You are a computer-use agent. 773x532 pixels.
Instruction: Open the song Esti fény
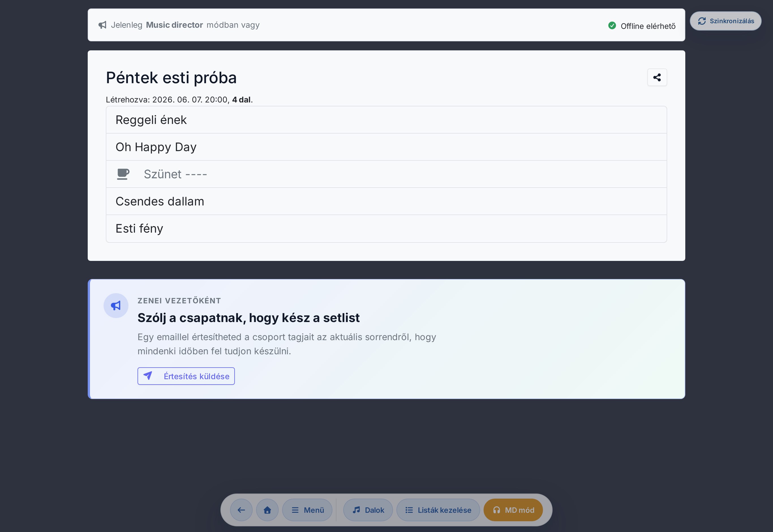[386, 229]
